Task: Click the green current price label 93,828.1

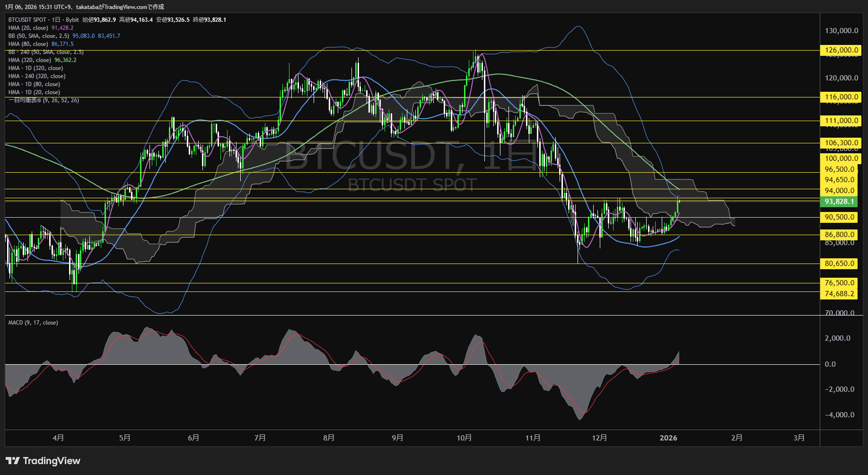Action: (x=839, y=202)
